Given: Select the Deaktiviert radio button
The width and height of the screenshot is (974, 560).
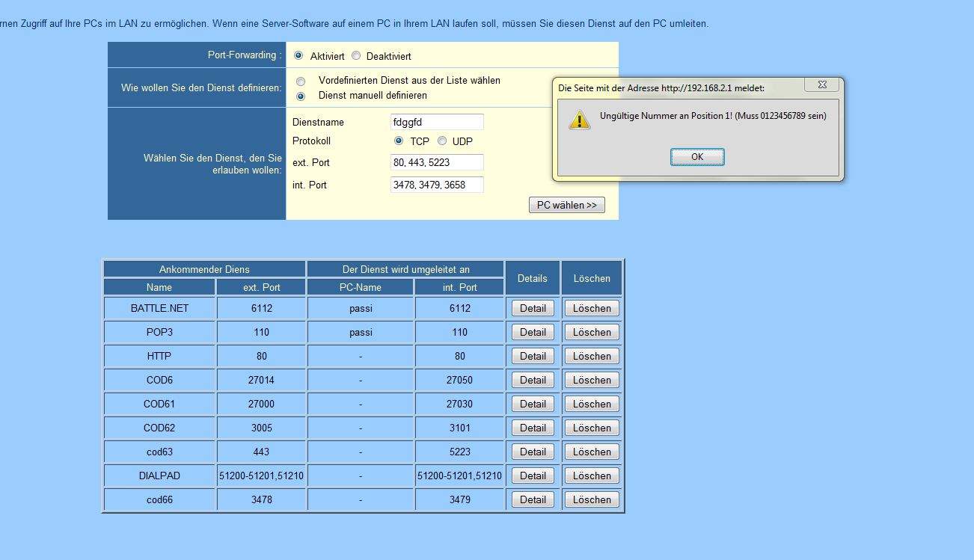Looking at the screenshot, I should point(355,55).
